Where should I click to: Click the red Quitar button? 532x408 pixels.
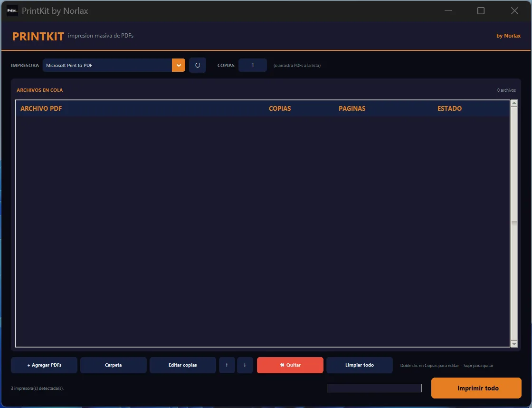[x=290, y=365]
